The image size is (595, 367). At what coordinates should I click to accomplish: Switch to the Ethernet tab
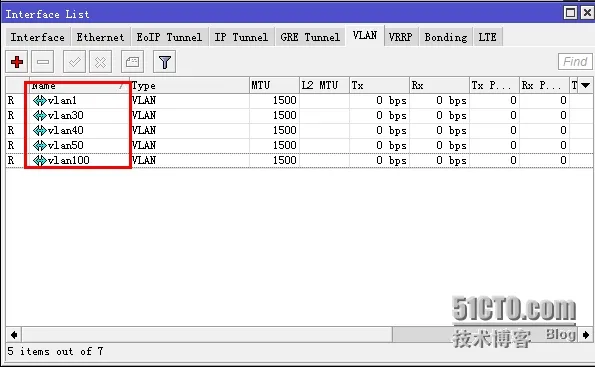click(101, 37)
